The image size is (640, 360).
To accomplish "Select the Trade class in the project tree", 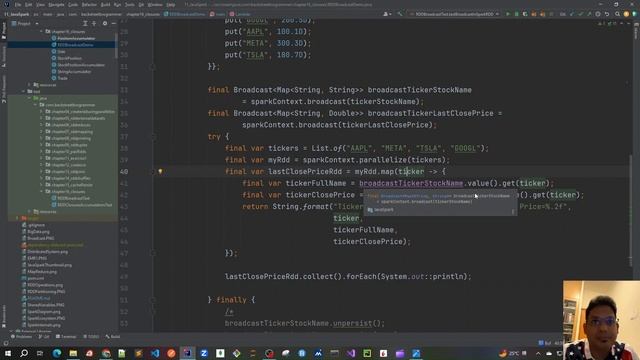I will [x=62, y=78].
